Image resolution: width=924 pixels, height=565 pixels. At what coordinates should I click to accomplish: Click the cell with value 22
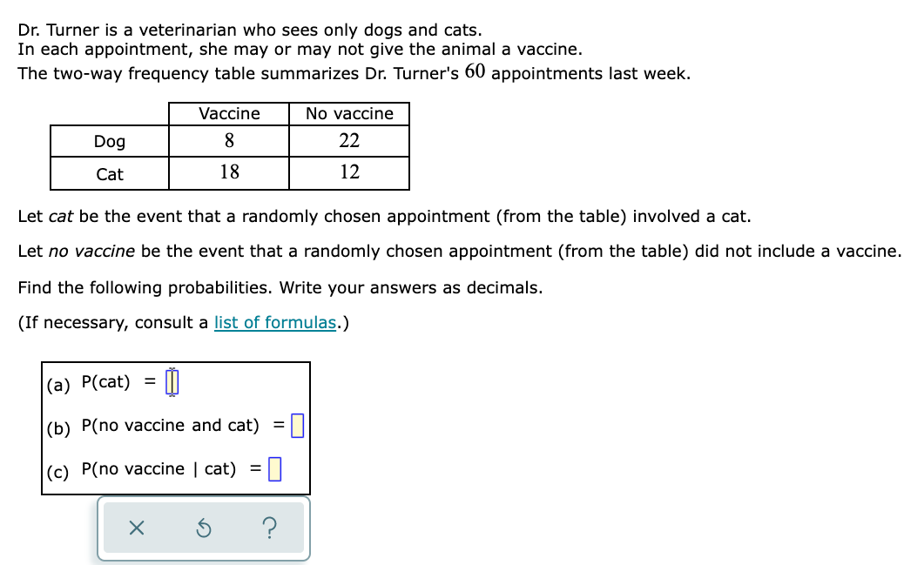tap(348, 141)
